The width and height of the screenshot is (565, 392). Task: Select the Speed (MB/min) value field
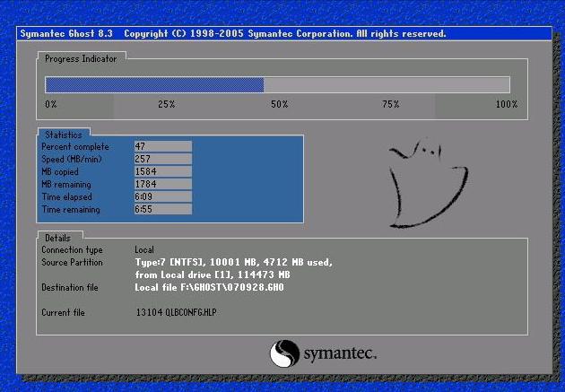click(162, 159)
